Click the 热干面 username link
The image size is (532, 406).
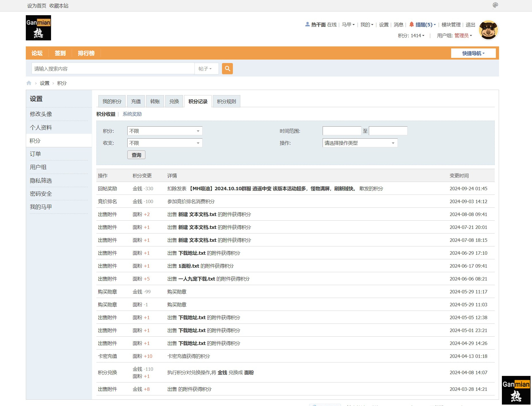pos(318,25)
